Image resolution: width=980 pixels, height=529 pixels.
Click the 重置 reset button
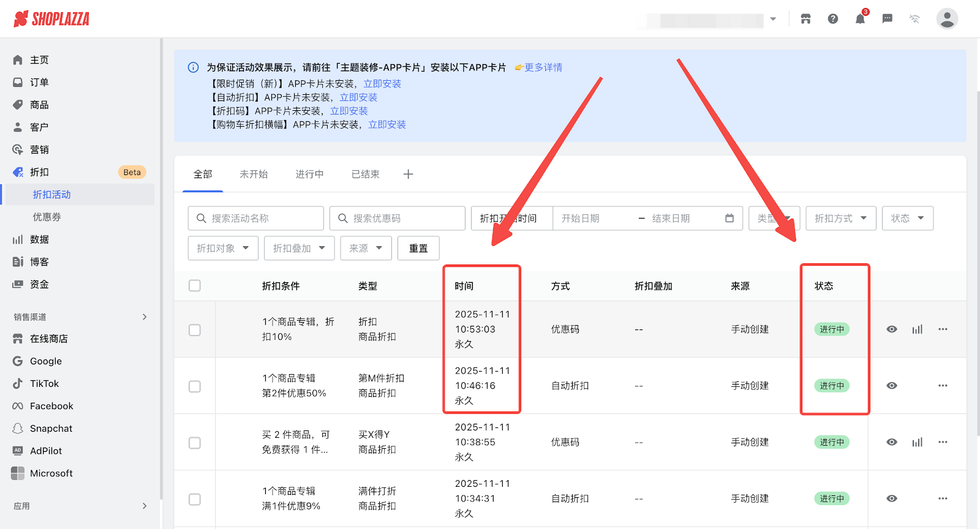pyautogui.click(x=418, y=249)
